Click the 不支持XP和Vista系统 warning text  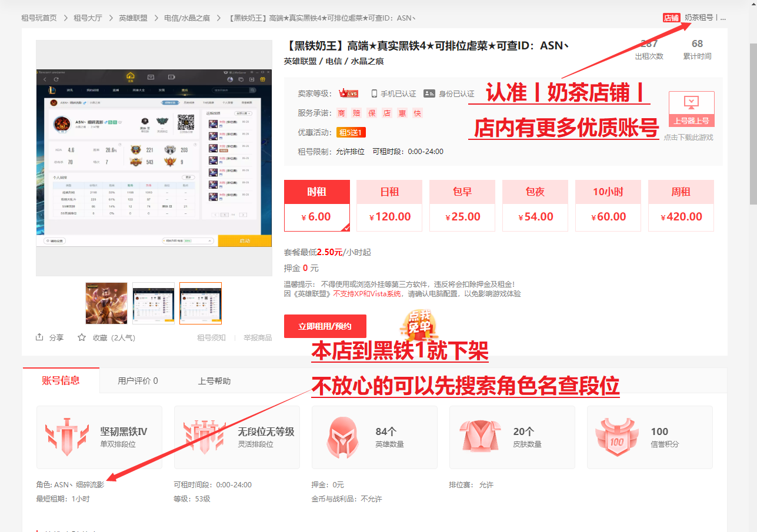(x=367, y=294)
